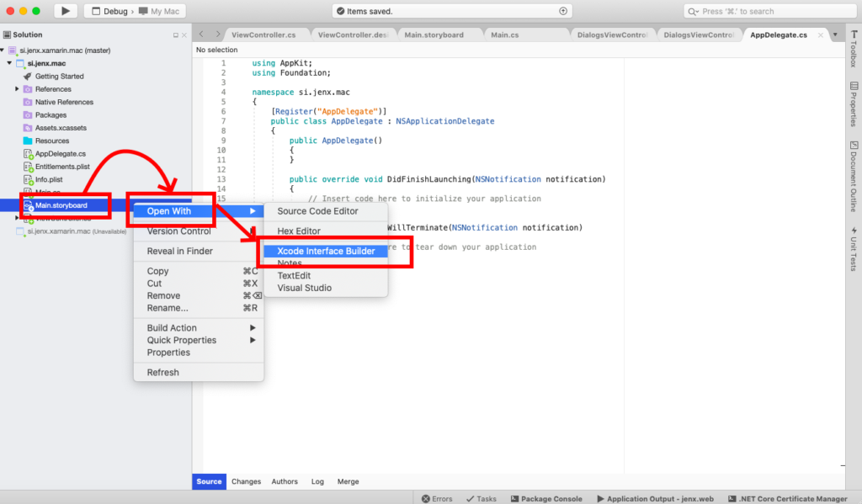Switch to the Authors view tab
Viewport: 862px width, 504px height.
[x=285, y=481]
